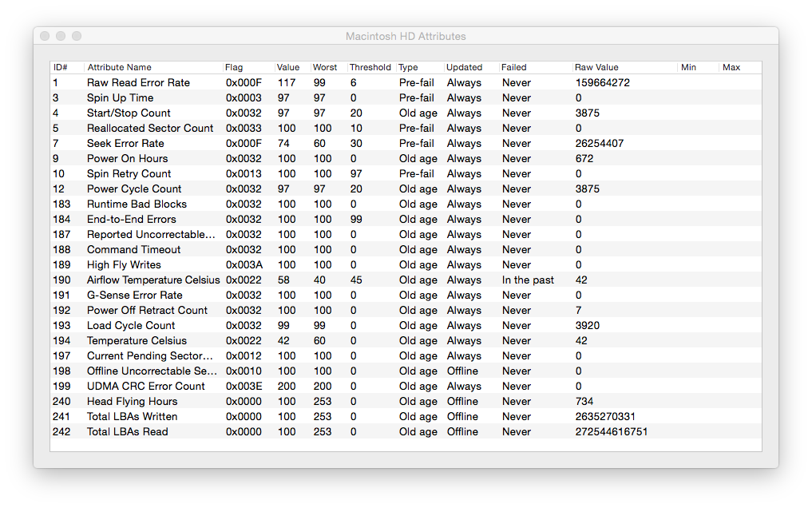Select the Total LBAs Written row
The height and width of the screenshot is (508, 812).
406,416
